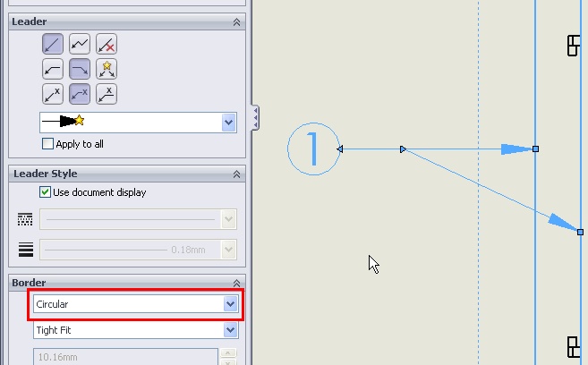Select the balloon number 1 circle
Image resolution: width=588 pixels, height=365 pixels.
click(x=313, y=149)
